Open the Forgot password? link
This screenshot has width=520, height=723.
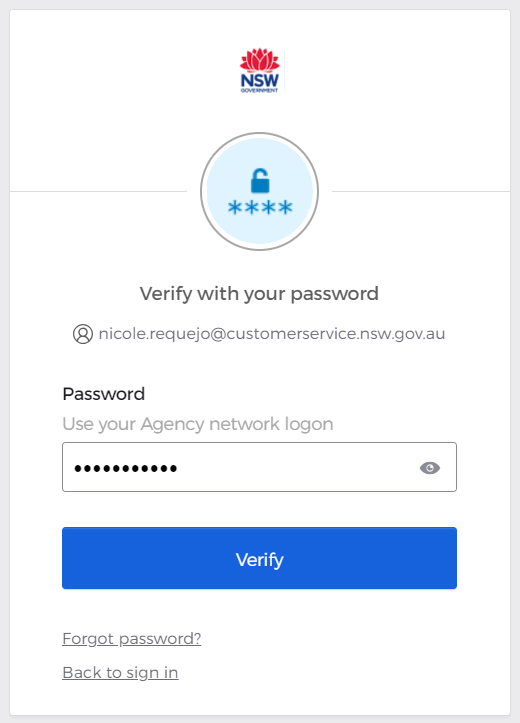coord(132,639)
